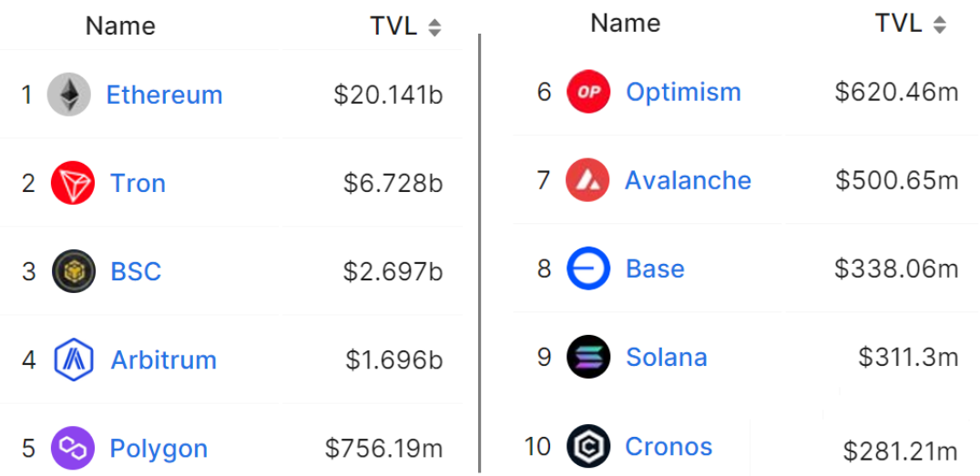Sort the left table by TVL arrows
980x476 pixels.
(434, 27)
